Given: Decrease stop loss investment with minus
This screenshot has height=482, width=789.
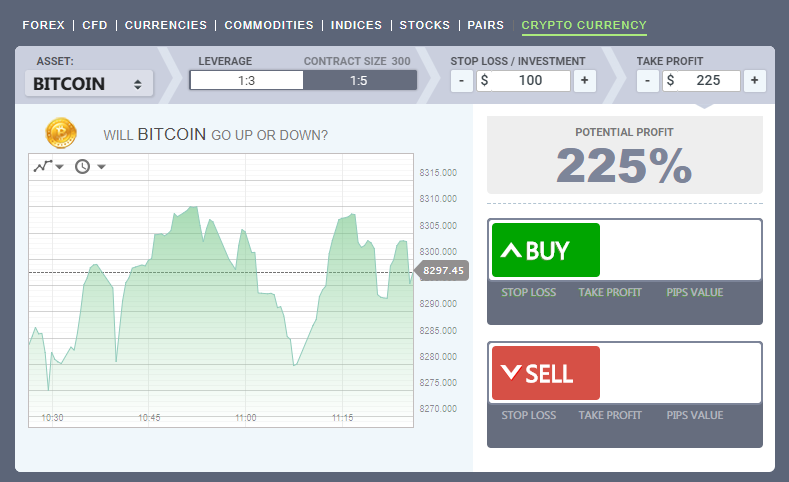Looking at the screenshot, I should pos(461,81).
